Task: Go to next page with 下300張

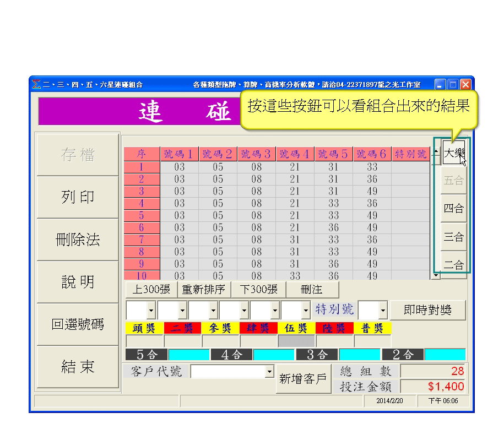Action: 258,290
